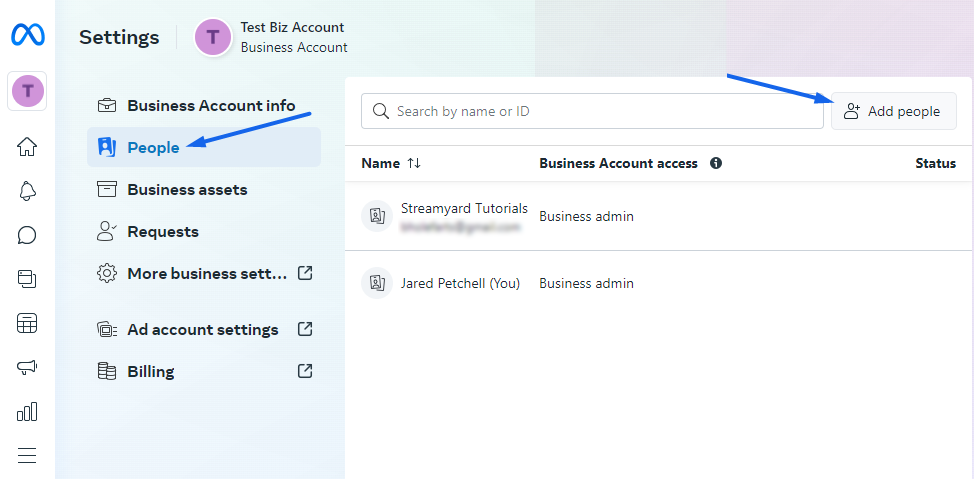Open planner table-grid icon in left rail

point(27,323)
